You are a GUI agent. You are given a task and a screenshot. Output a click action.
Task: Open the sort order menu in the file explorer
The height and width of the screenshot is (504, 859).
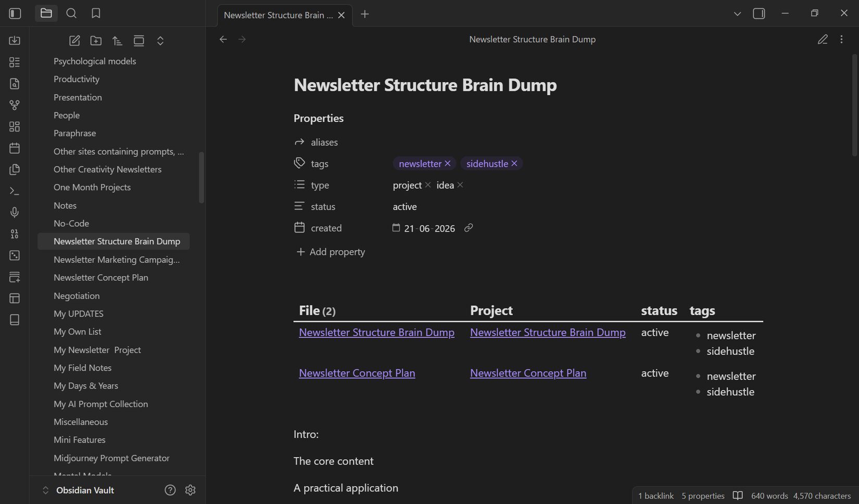117,41
